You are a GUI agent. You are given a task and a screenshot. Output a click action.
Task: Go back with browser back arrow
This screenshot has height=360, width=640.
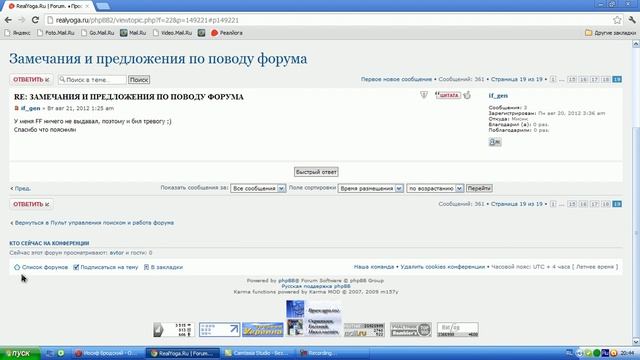(8, 20)
